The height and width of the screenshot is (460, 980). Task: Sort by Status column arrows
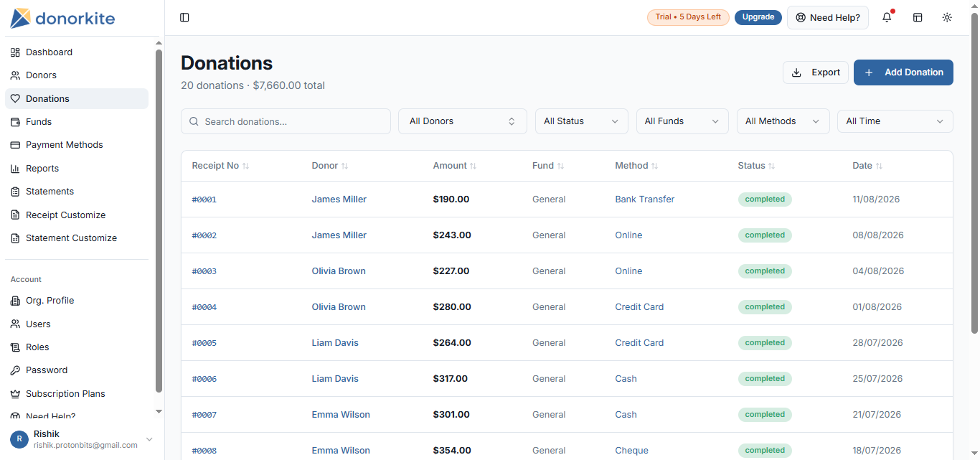771,166
